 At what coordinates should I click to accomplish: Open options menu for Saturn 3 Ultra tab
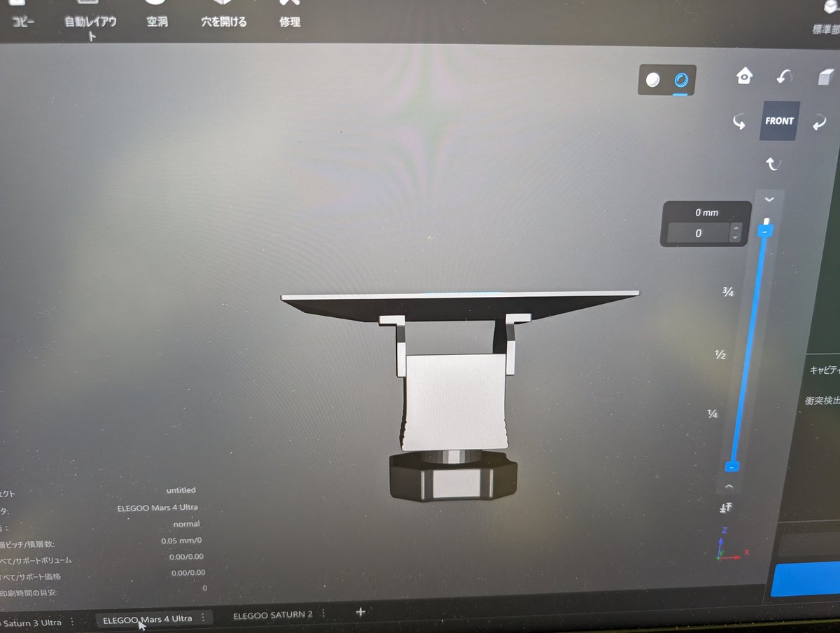pos(72,622)
